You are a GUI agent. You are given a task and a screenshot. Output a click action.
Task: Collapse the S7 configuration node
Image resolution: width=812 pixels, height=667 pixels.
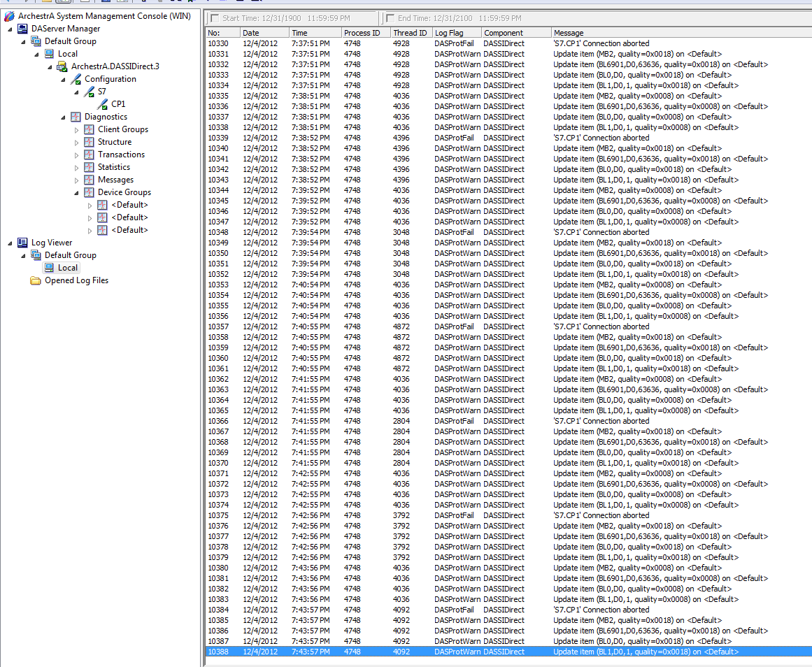(77, 92)
